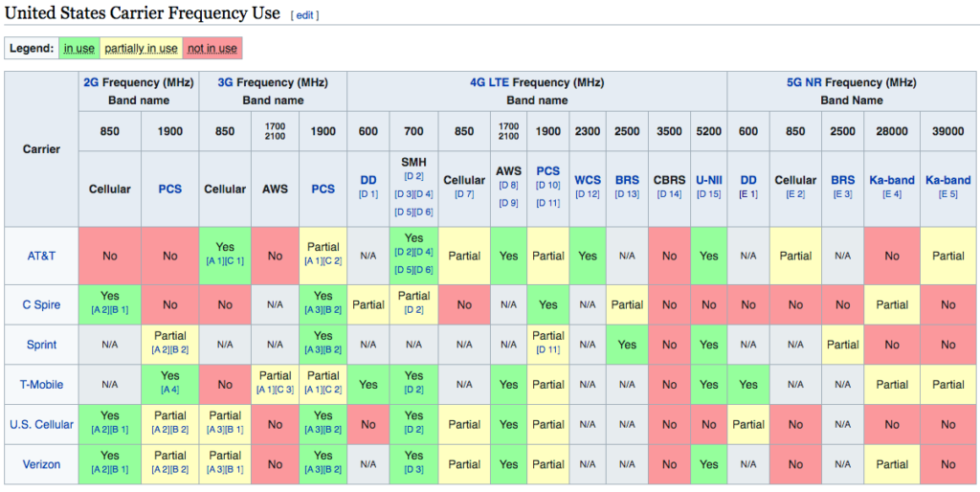The height and width of the screenshot is (492, 980).
Task: Open the T-Mobile carrier link
Action: click(41, 385)
